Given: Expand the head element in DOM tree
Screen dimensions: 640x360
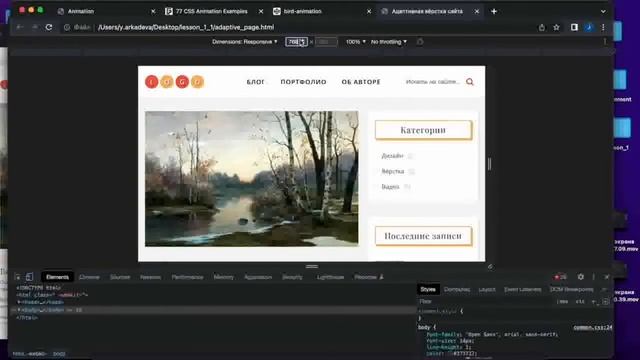Looking at the screenshot, I should click(x=19, y=302).
